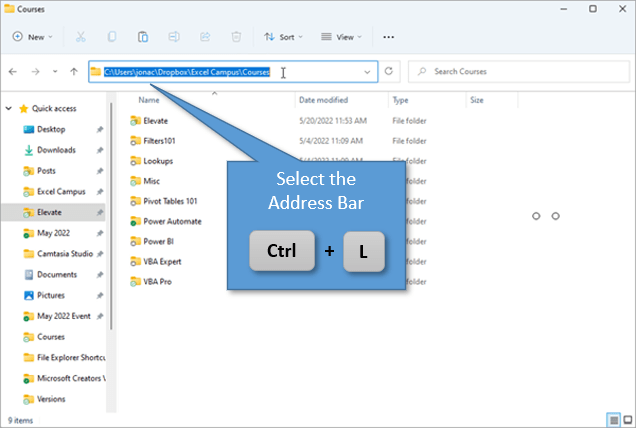Click the Share icon in toolbar
The width and height of the screenshot is (636, 428).
(205, 37)
